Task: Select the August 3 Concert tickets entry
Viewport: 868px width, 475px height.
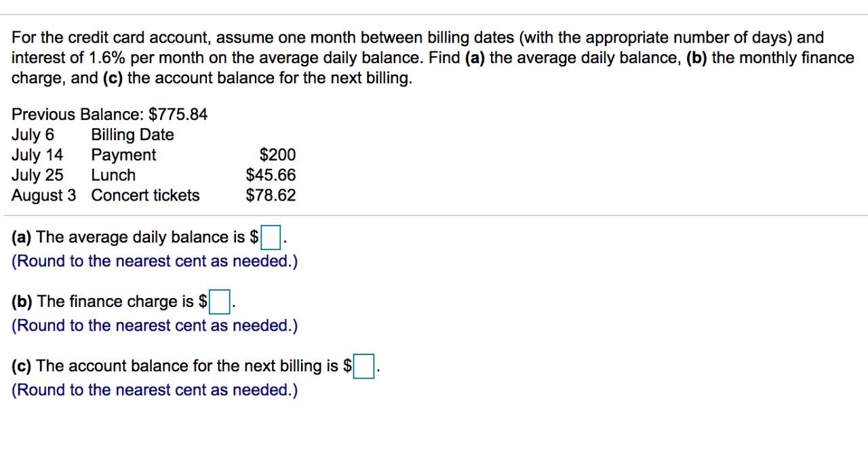Action: (x=105, y=195)
